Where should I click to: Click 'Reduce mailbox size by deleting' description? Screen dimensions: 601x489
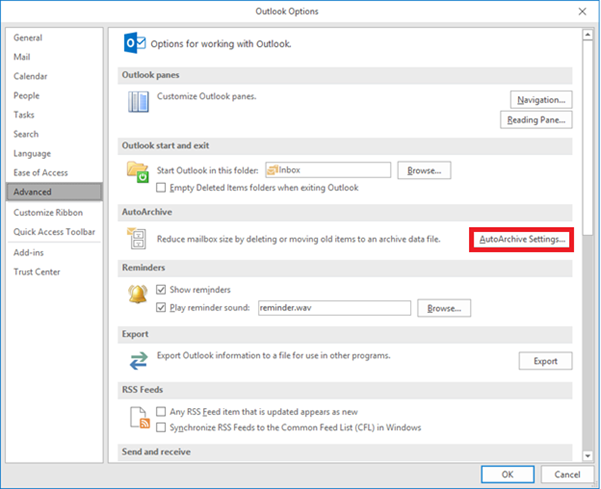299,239
